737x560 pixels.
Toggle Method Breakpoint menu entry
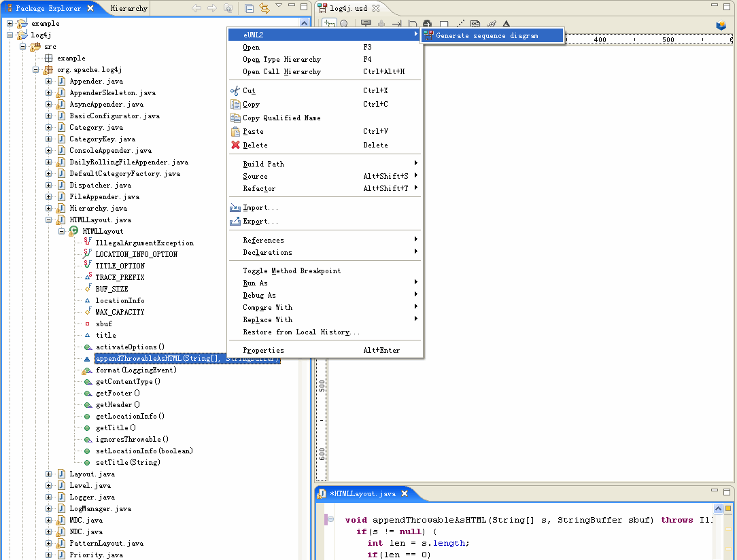click(x=292, y=270)
